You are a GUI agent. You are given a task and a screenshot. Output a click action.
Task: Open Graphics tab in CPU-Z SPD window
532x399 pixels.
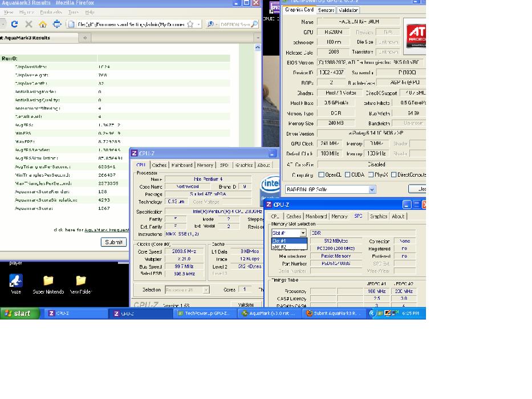click(x=378, y=216)
